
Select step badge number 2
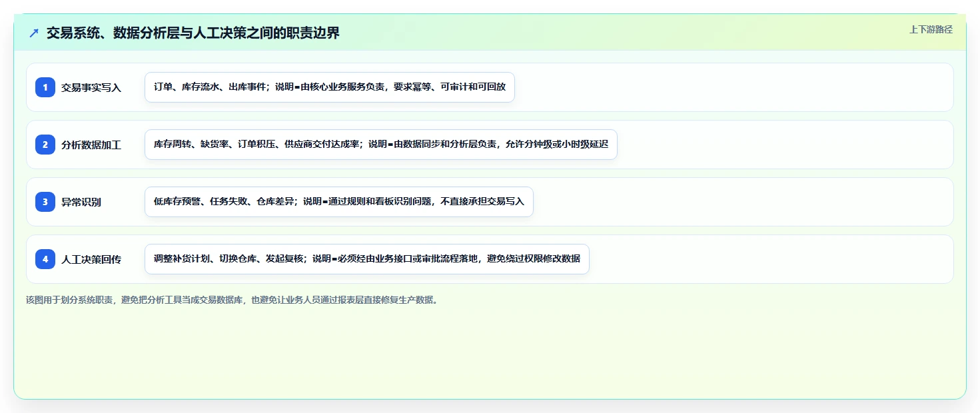(45, 145)
